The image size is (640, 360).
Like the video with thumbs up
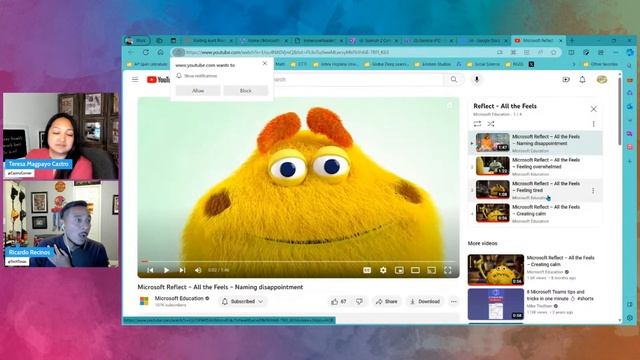click(339, 302)
